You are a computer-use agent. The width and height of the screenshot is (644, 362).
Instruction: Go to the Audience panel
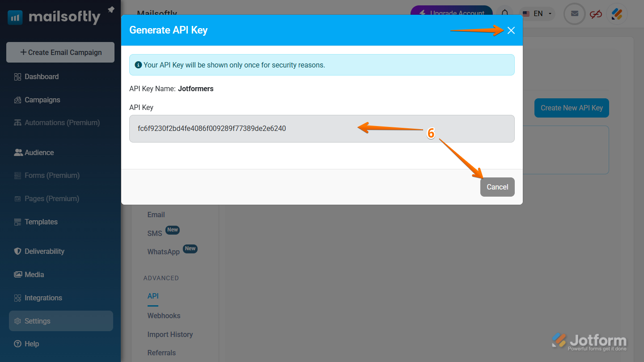coord(38,152)
